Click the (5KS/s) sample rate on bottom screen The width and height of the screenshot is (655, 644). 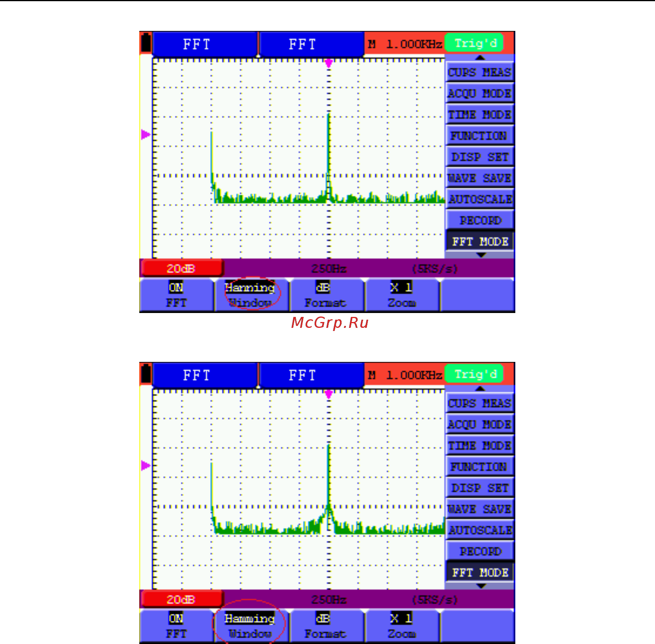(x=435, y=600)
